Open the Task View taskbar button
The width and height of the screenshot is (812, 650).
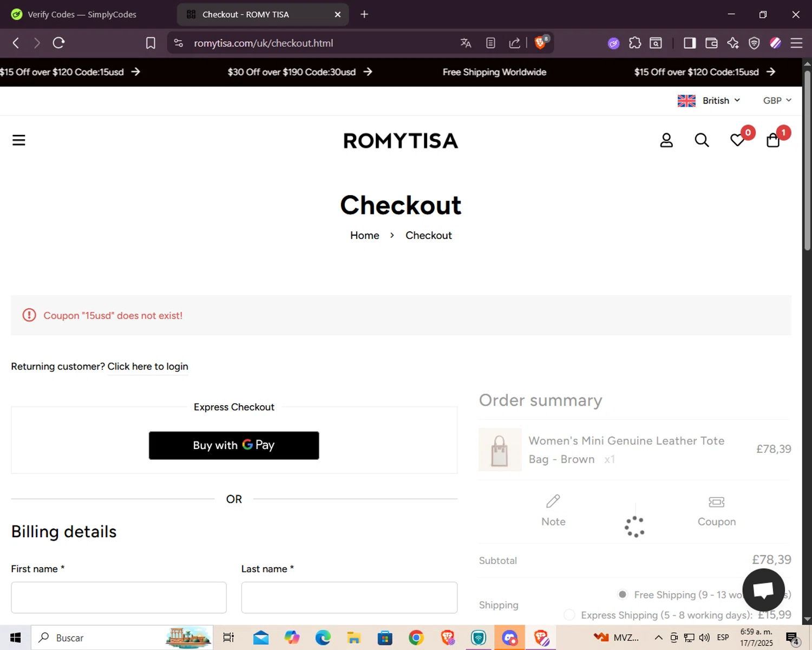click(x=228, y=638)
